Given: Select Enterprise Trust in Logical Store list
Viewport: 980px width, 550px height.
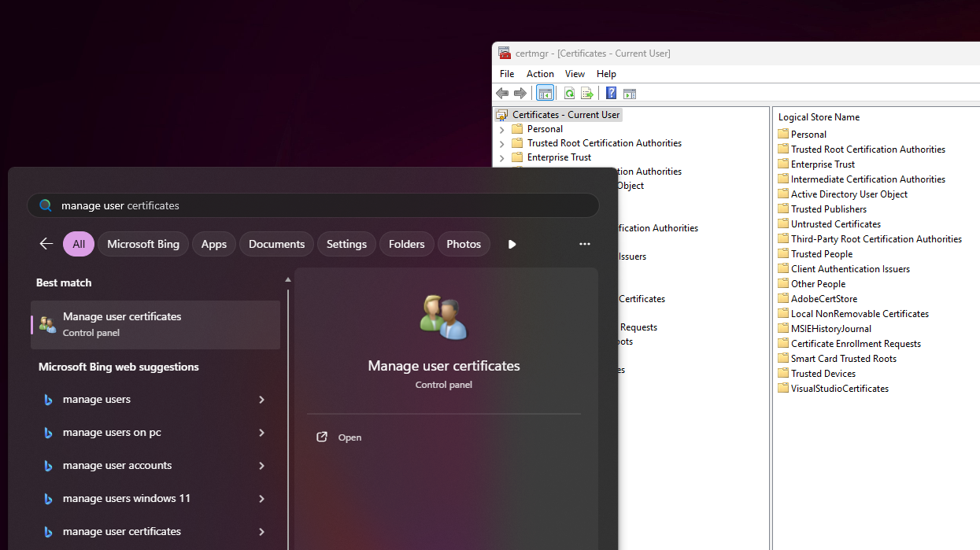Looking at the screenshot, I should (x=823, y=164).
